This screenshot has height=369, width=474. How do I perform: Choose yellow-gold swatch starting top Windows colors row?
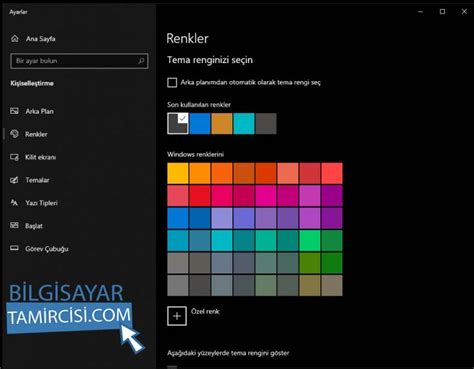click(x=178, y=173)
